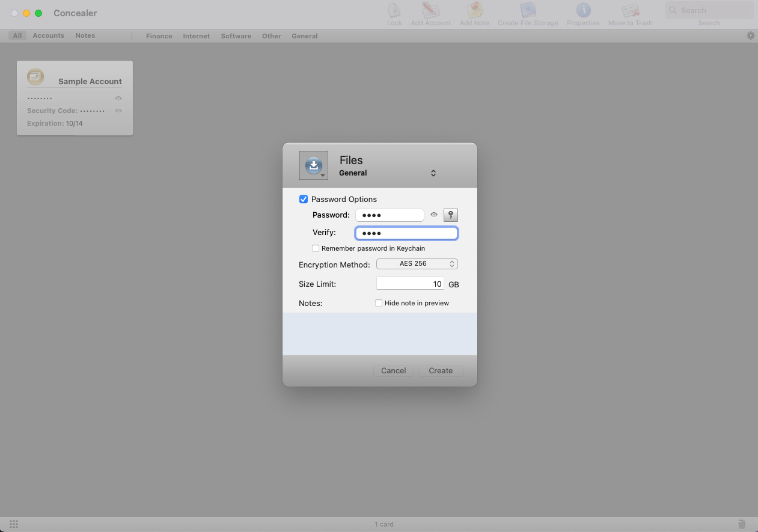Show the Security Code via eye icon
The width and height of the screenshot is (758, 532).
pos(118,111)
